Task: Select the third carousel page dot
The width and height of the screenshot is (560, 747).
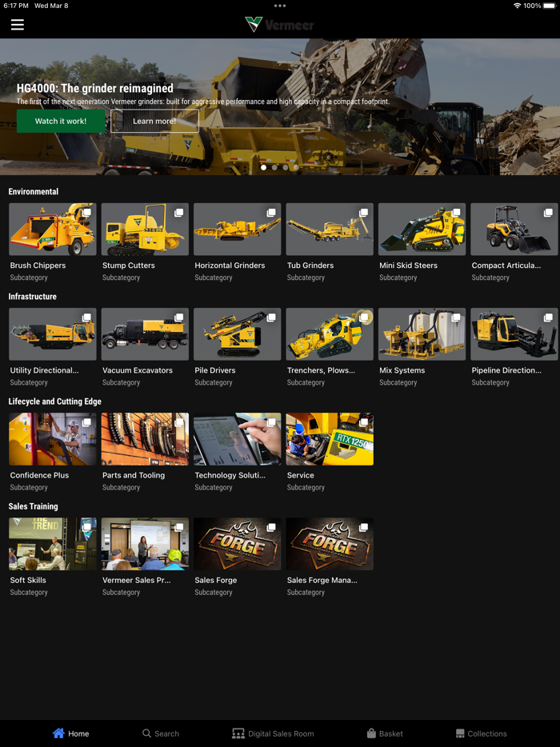Action: 286,167
